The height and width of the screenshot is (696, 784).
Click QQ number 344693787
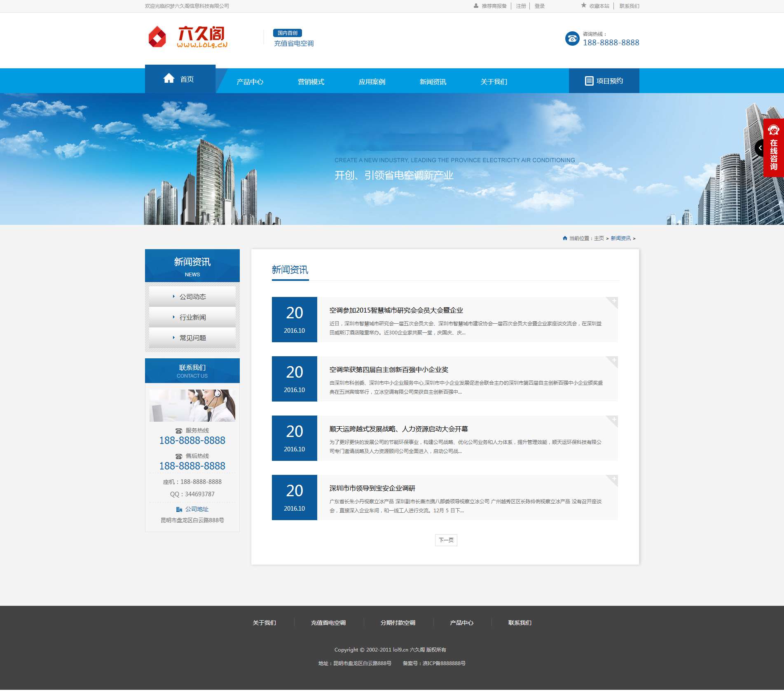coord(200,494)
